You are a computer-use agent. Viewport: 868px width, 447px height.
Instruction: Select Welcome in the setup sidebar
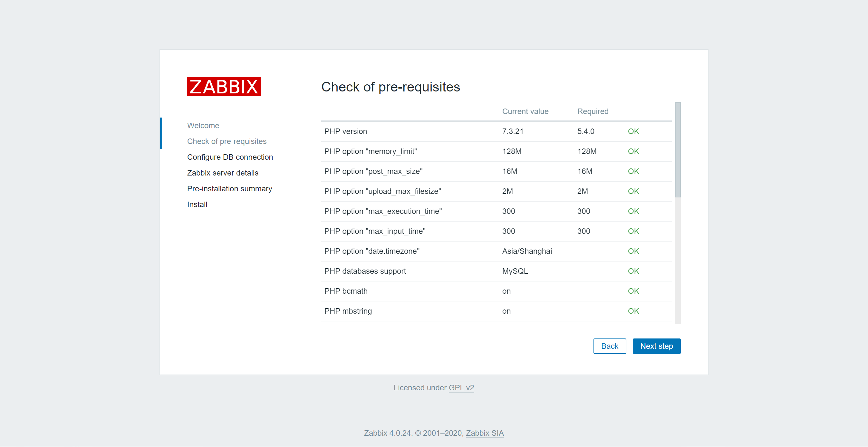[x=203, y=125]
